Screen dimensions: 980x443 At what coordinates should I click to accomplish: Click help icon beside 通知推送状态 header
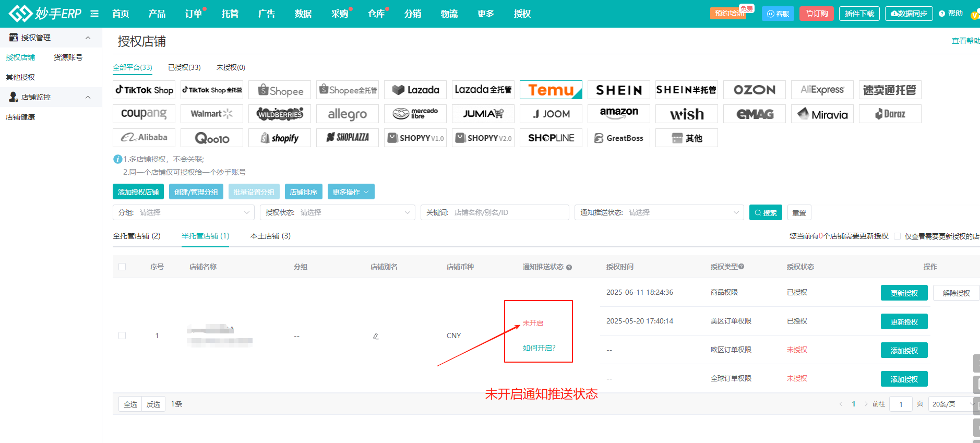569,267
